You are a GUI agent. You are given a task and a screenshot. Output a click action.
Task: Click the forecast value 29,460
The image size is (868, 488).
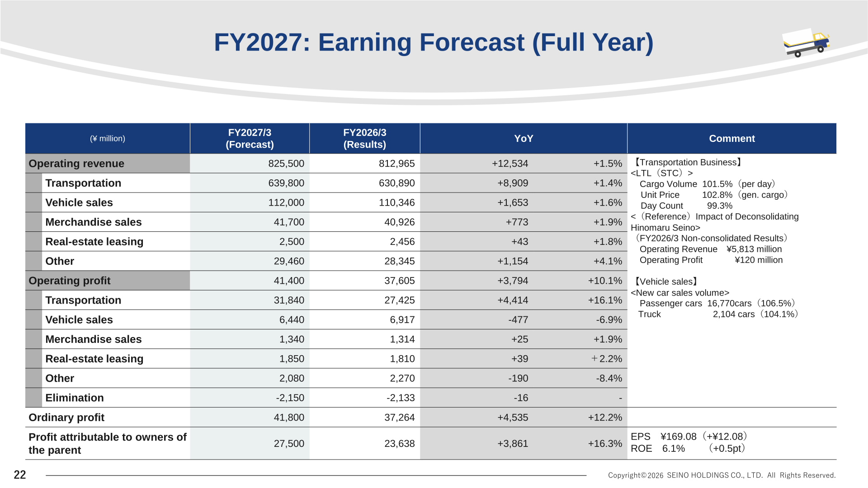point(289,261)
